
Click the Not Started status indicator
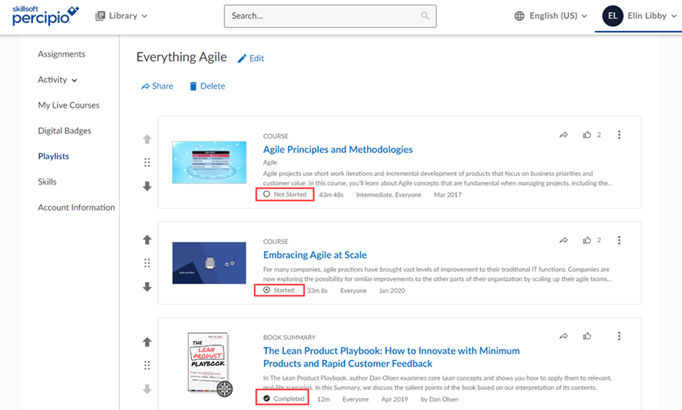pyautogui.click(x=285, y=194)
